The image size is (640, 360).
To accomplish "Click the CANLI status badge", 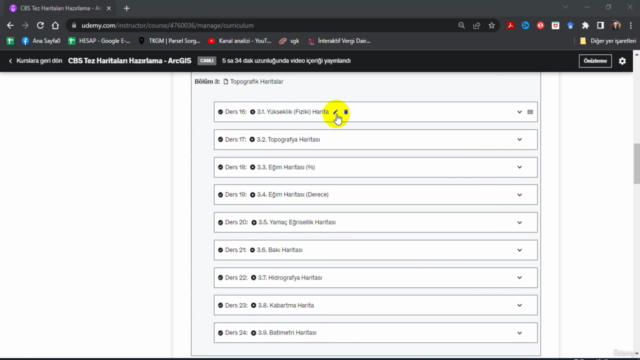I will coord(207,61).
